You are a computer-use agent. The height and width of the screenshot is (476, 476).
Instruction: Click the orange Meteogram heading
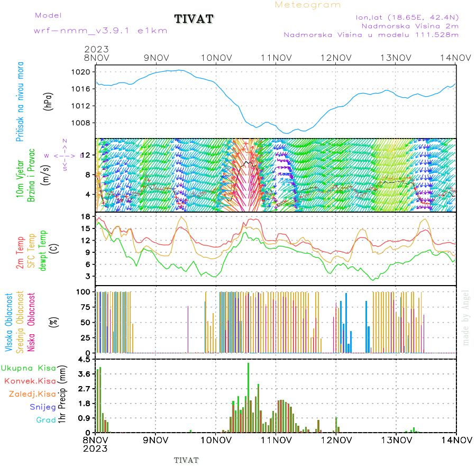point(308,5)
